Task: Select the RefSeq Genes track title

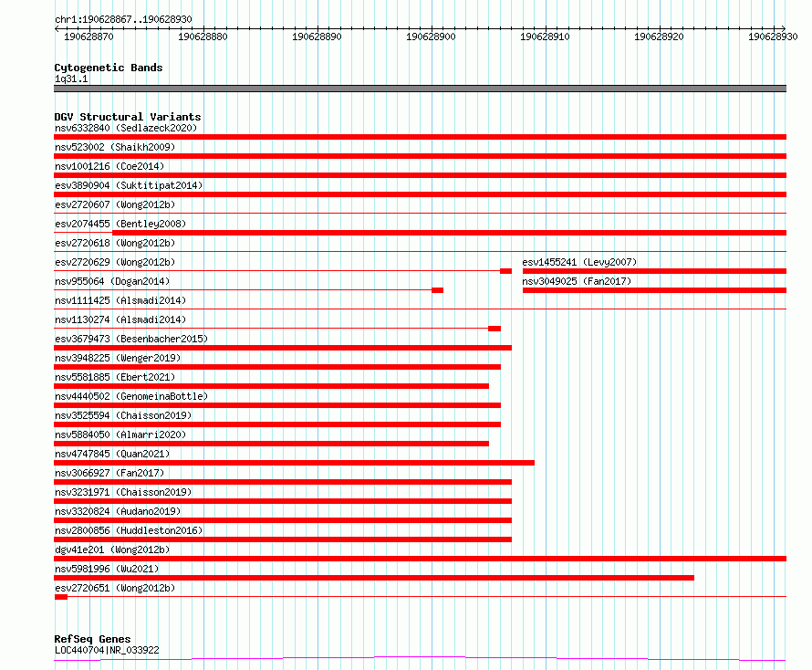Action: point(92,640)
